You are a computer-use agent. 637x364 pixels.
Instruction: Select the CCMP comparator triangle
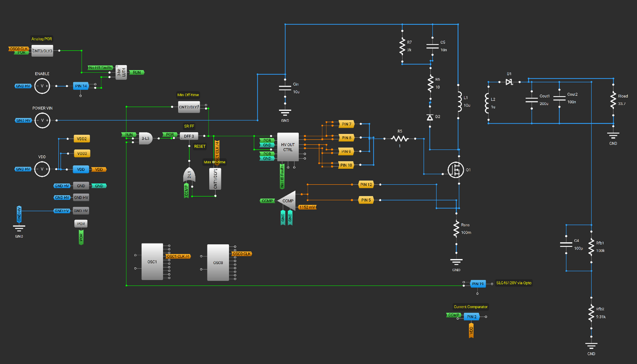point(287,201)
